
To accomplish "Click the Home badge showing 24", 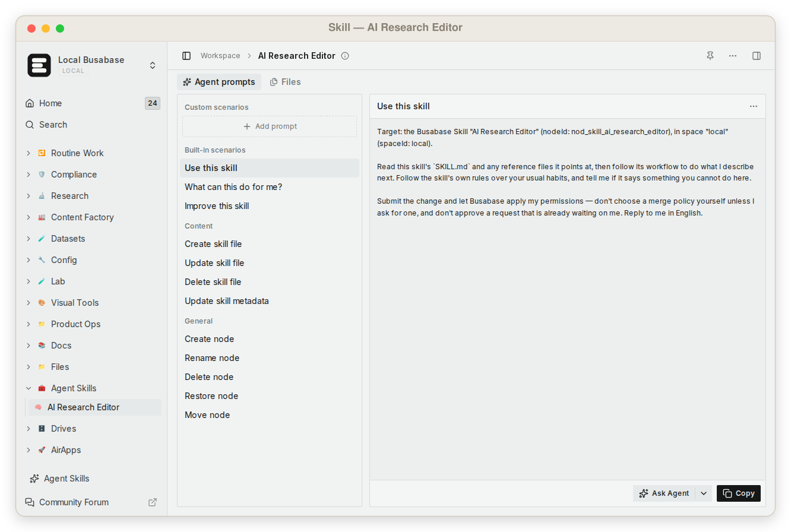I will [x=153, y=103].
